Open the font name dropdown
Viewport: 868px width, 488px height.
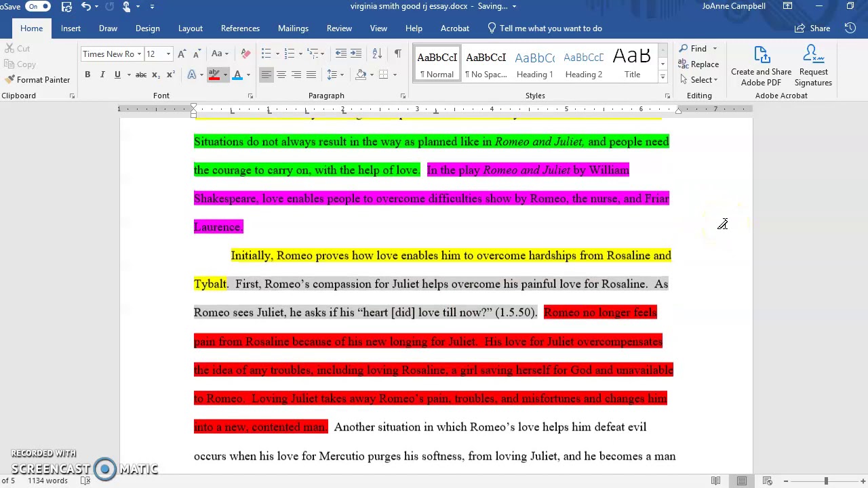coord(139,54)
